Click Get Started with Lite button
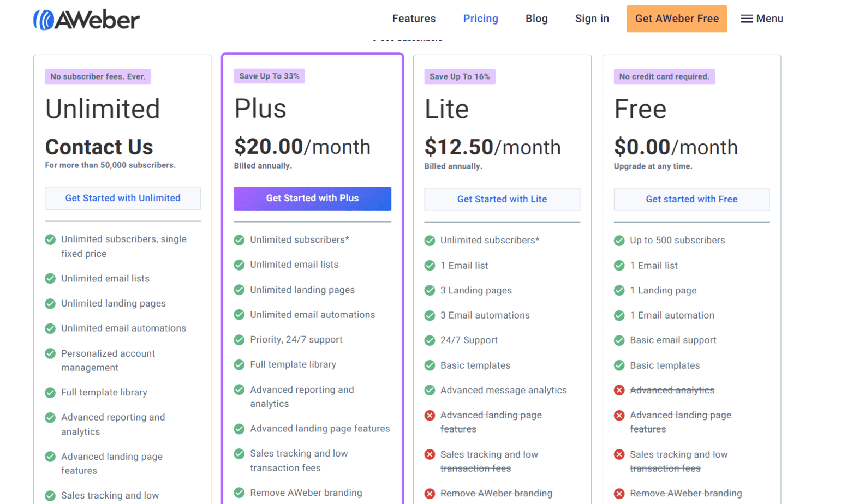The height and width of the screenshot is (504, 853). pyautogui.click(x=502, y=199)
